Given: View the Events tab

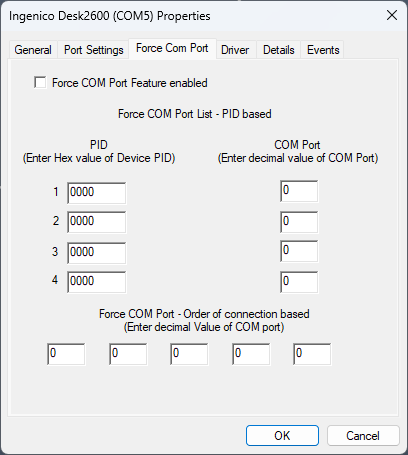Looking at the screenshot, I should (323, 50).
